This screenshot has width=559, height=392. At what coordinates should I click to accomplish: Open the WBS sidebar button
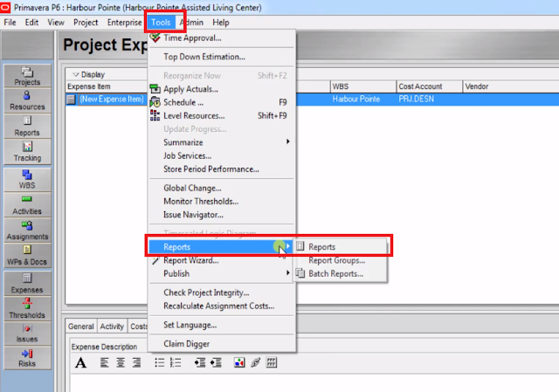27,179
